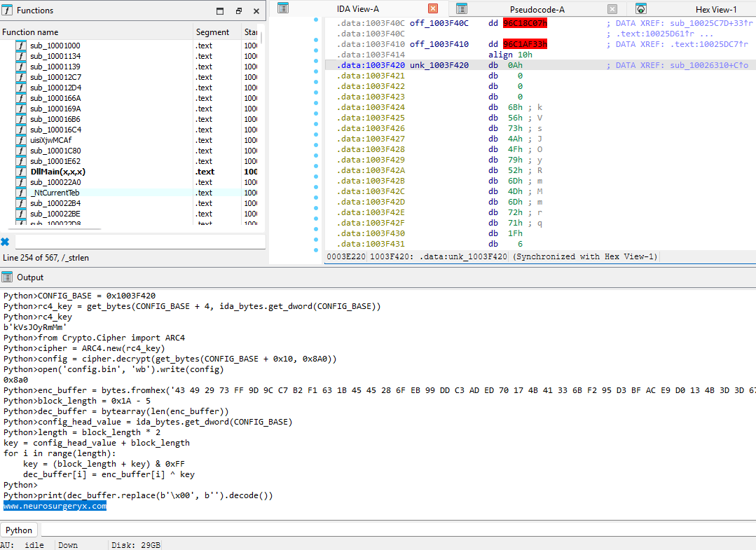
Task: Click label off_1003F40C in disassembly
Action: click(439, 23)
